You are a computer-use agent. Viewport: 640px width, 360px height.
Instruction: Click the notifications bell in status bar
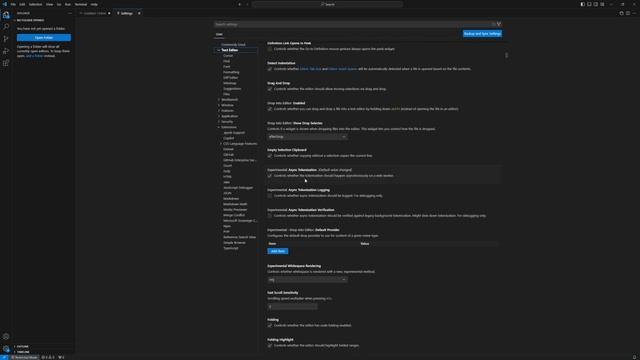(x=635, y=357)
